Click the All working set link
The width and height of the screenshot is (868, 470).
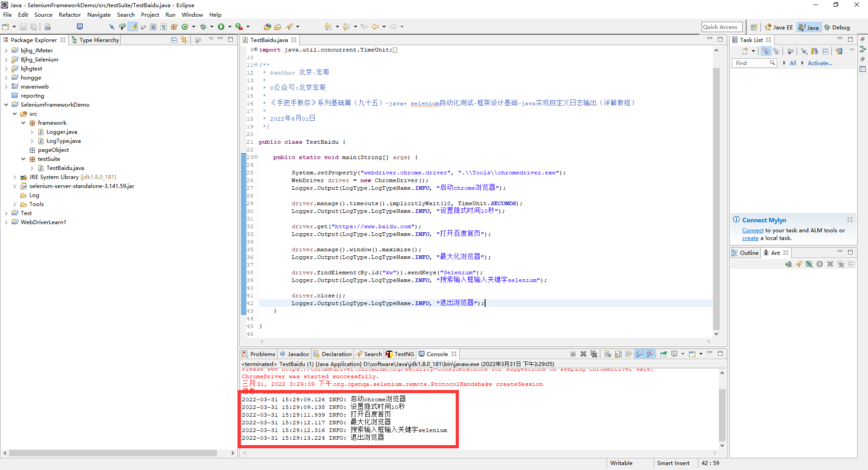tap(793, 63)
